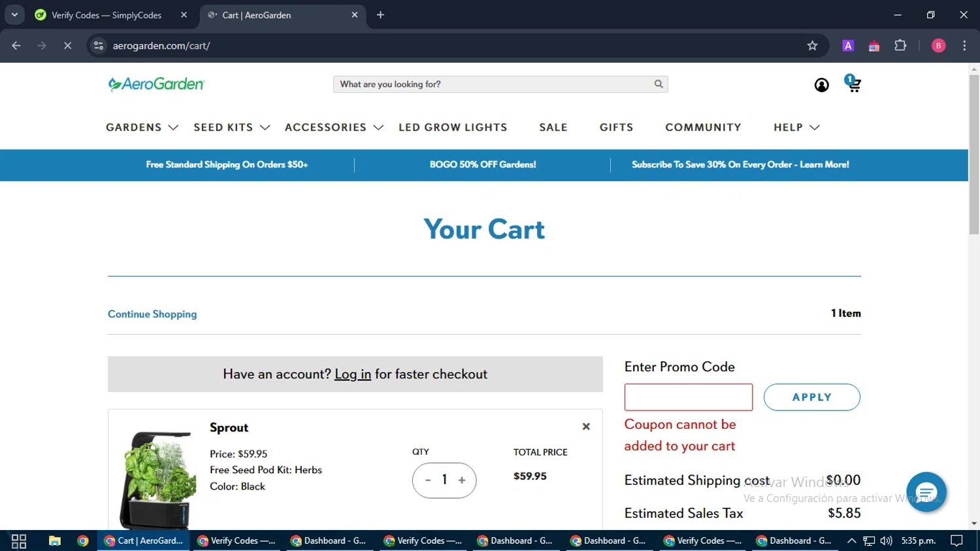Apply the promo code
This screenshot has height=551, width=980.
[x=811, y=397]
